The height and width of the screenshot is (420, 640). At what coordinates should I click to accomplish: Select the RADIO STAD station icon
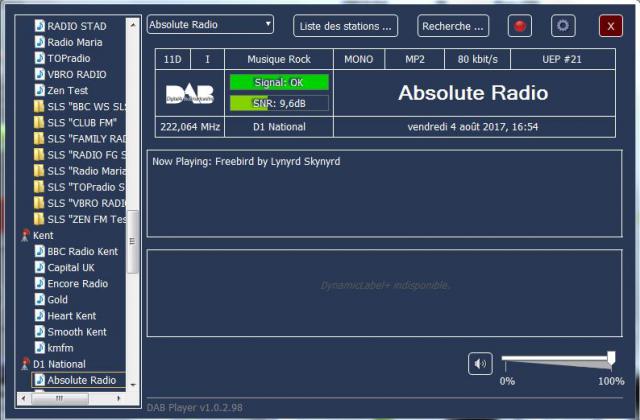pos(40,26)
